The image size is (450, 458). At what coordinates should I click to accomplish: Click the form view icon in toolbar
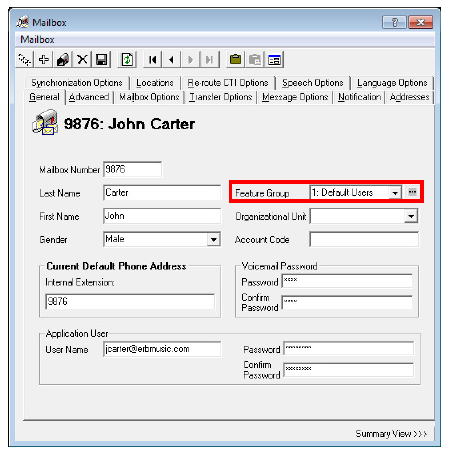(274, 60)
